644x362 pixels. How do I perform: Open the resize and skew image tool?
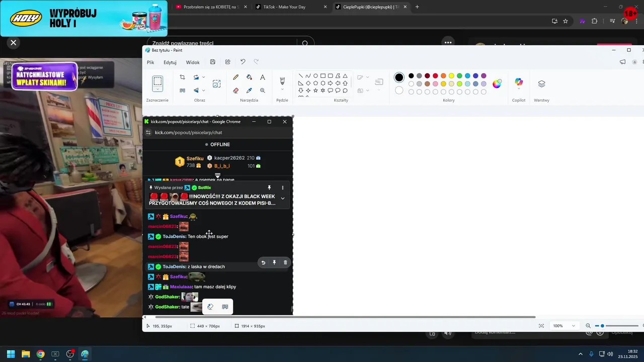point(217,84)
